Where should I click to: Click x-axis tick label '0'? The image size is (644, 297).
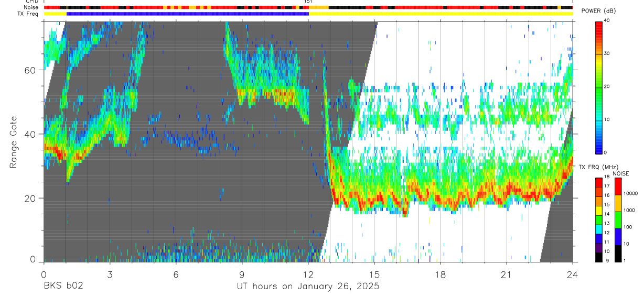(x=44, y=274)
